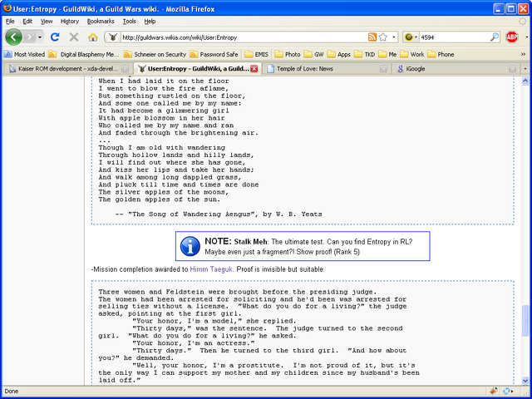Viewport: 532px width, 399px height.
Task: Show more bookmarks with the chevron
Action: (523, 54)
